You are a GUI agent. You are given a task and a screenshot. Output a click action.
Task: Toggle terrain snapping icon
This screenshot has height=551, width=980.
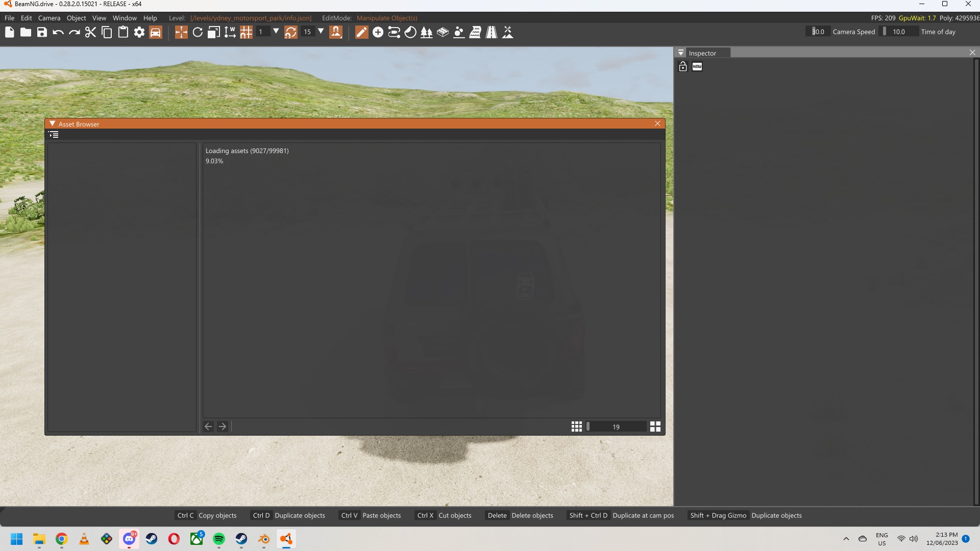(x=336, y=32)
